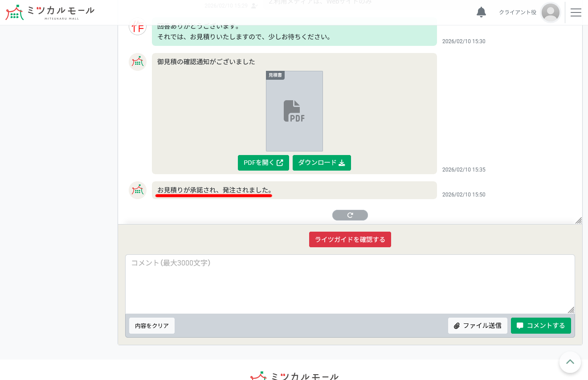Click the scroll-to-top arrow button
588x380 pixels.
click(570, 362)
